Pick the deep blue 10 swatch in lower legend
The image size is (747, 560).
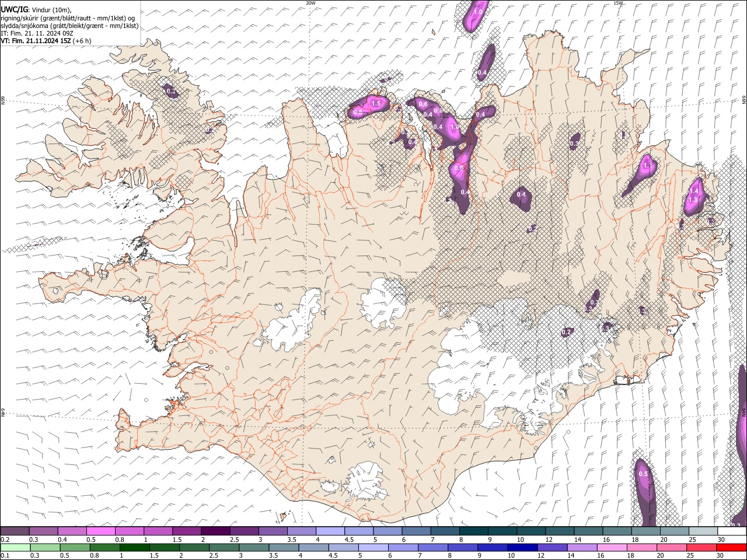coord(522,547)
